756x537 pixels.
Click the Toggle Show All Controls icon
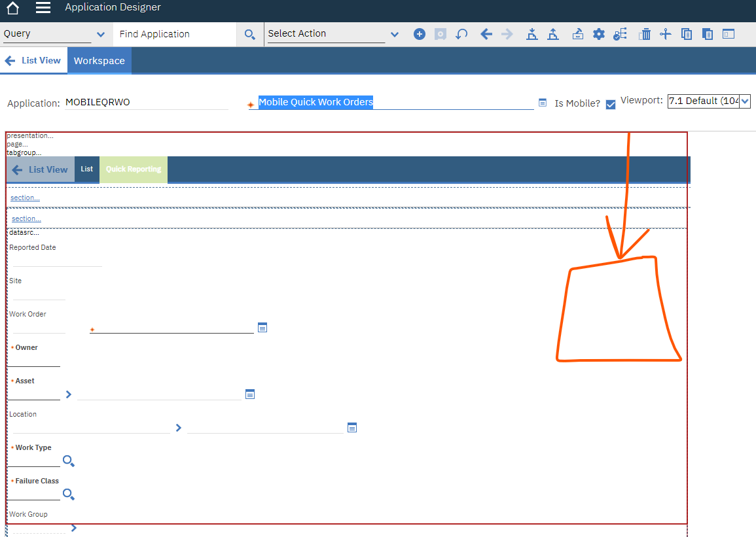(x=729, y=34)
